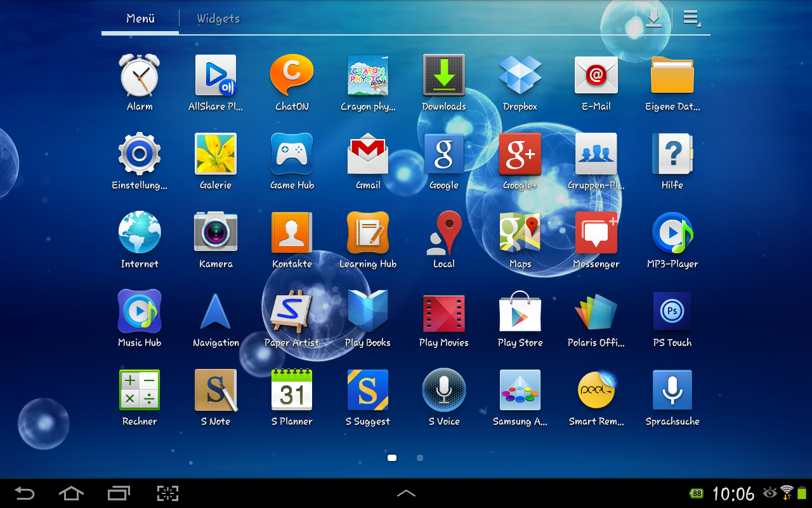Launch Paper Artist app
The width and height of the screenshot is (812, 508).
(x=292, y=312)
